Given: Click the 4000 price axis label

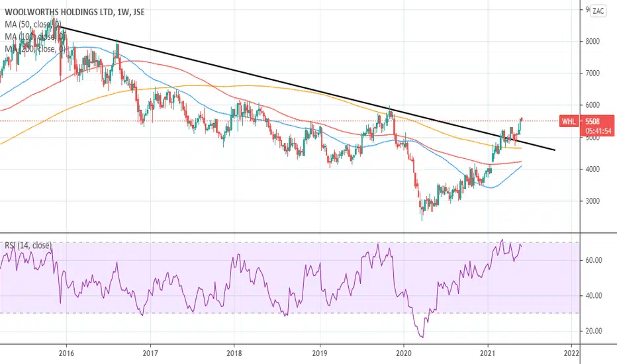Looking at the screenshot, I should click(x=593, y=169).
